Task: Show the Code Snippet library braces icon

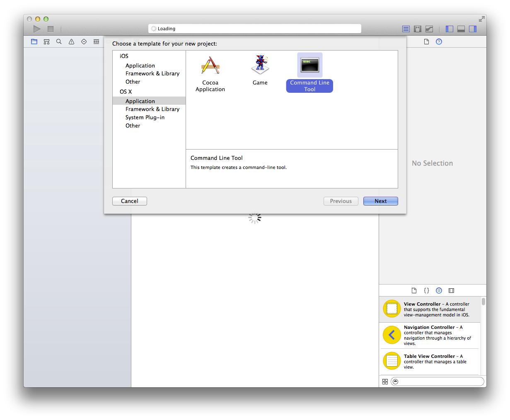Action: click(426, 290)
